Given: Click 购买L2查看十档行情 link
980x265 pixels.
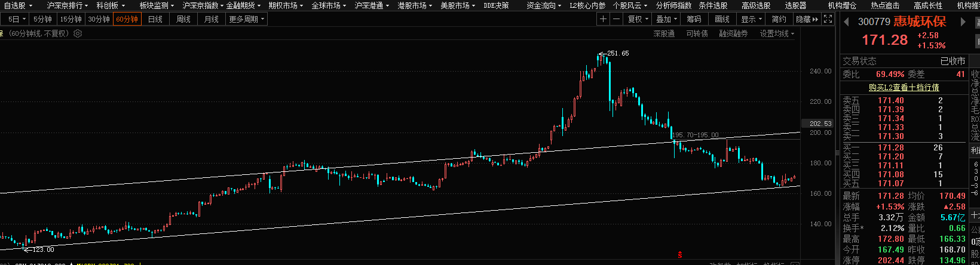Looking at the screenshot, I should [x=904, y=87].
